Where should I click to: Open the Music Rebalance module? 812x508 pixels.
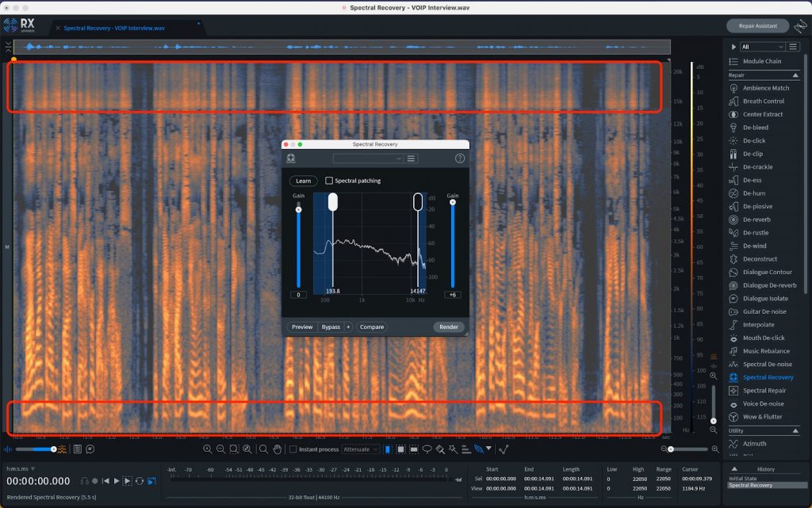760,351
